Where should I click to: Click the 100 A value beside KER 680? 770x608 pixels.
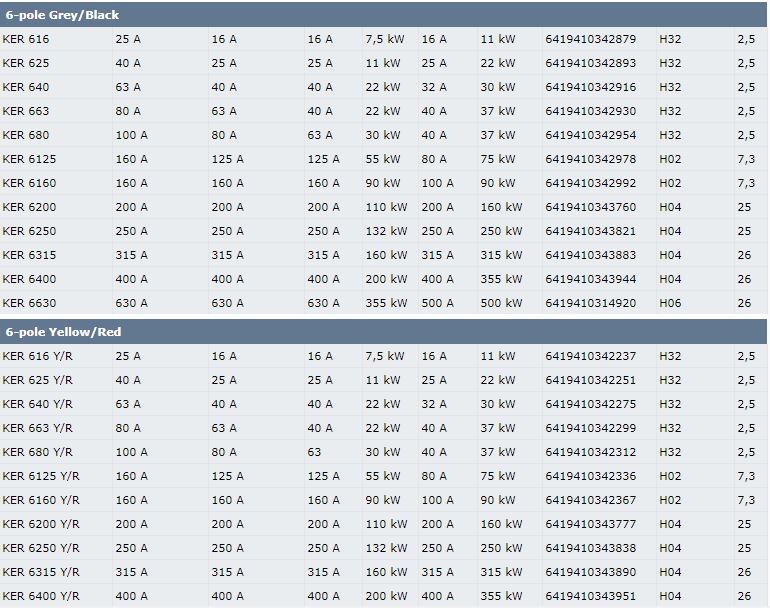point(131,135)
